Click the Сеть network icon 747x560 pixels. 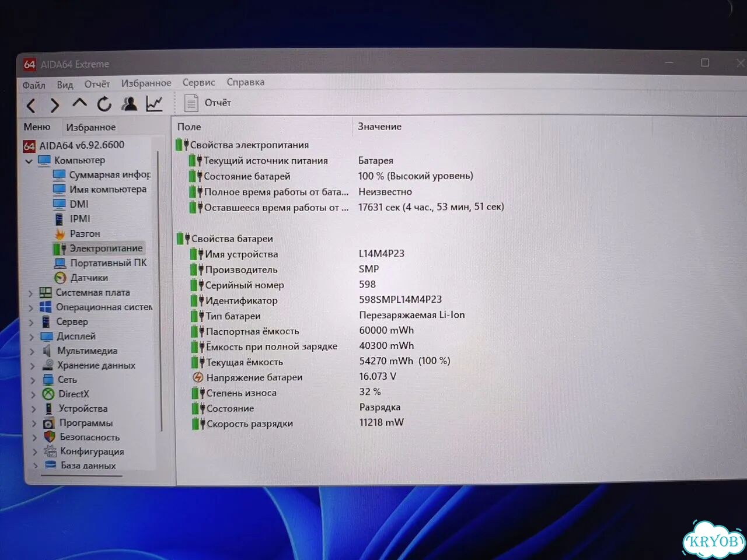click(48, 380)
